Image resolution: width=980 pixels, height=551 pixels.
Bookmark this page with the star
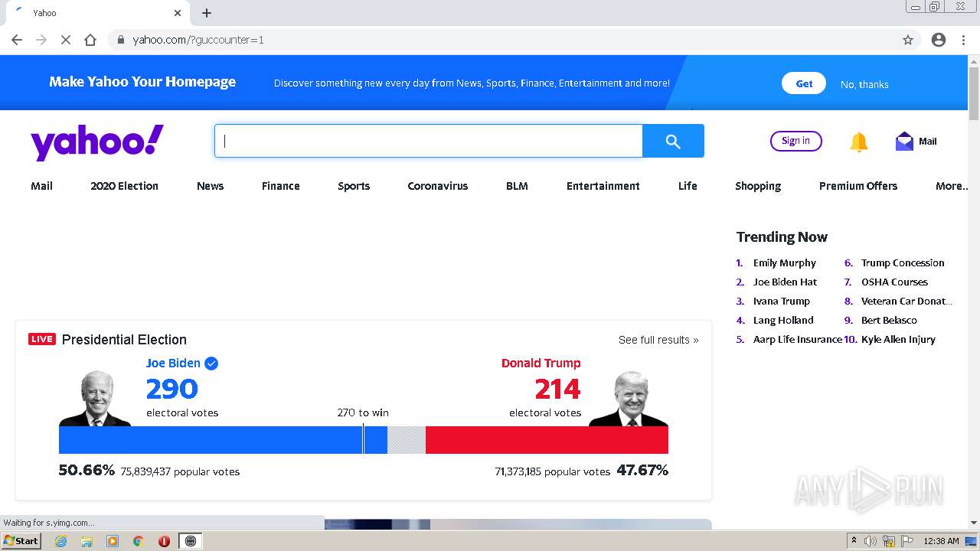tap(908, 40)
